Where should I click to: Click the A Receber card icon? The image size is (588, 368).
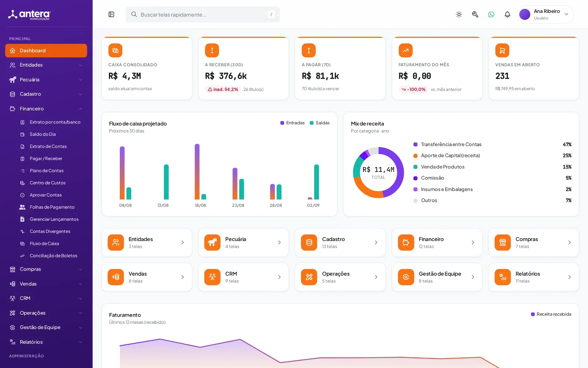pos(212,50)
